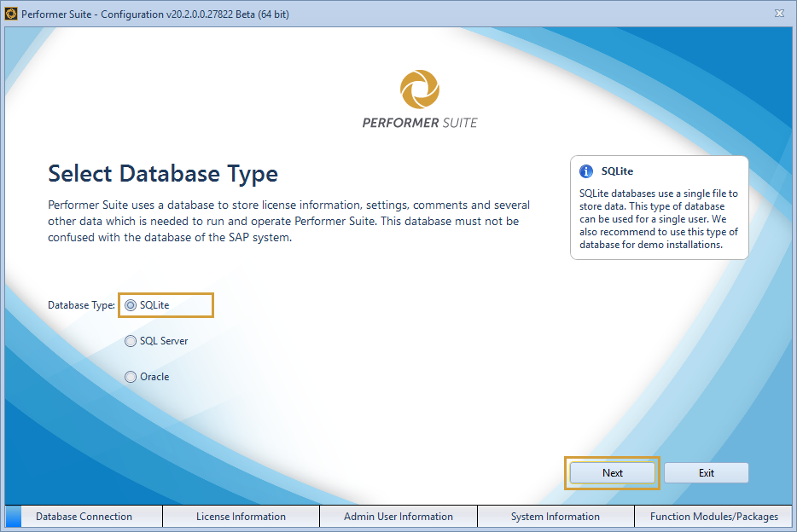Select the SQL Server radio button

coord(131,340)
